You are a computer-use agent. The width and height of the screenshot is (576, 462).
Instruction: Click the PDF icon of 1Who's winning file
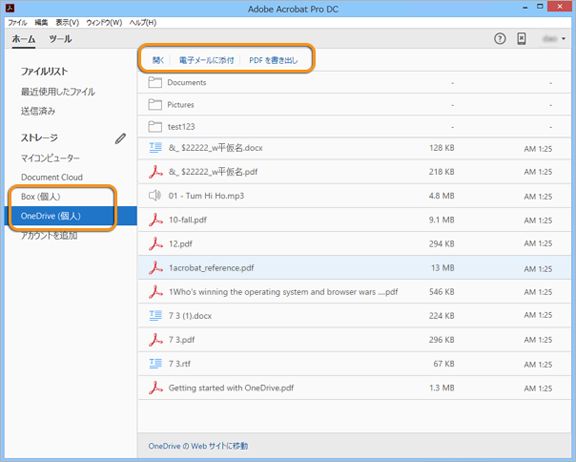(155, 292)
